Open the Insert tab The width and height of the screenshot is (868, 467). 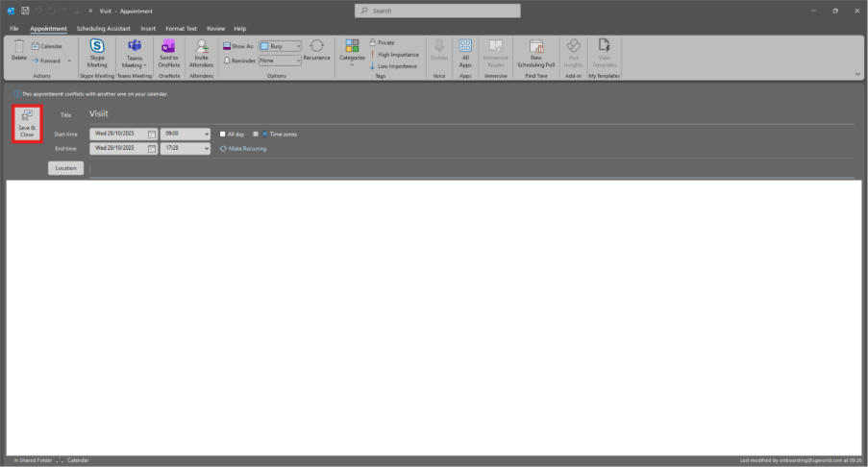[x=148, y=28]
